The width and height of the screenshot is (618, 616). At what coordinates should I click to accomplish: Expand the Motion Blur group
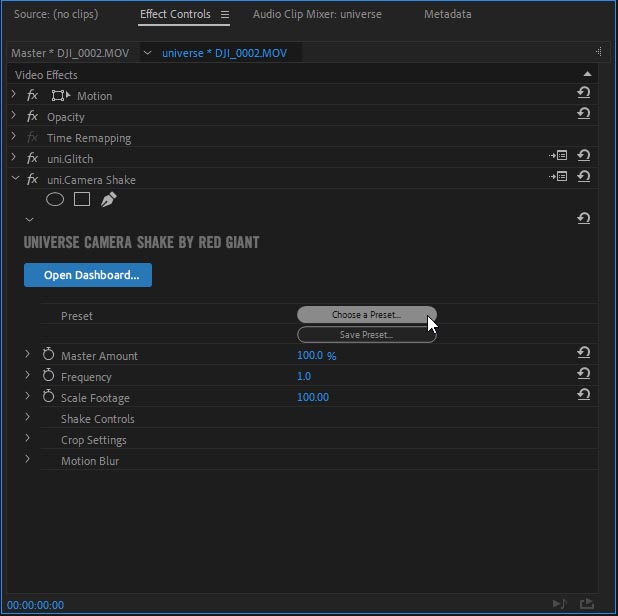[27, 459]
